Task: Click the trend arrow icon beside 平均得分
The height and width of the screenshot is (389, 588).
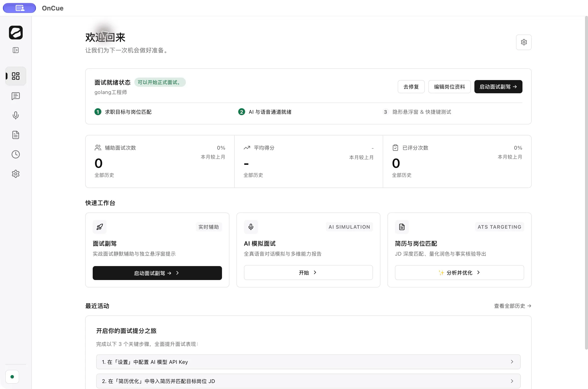Action: coord(247,148)
